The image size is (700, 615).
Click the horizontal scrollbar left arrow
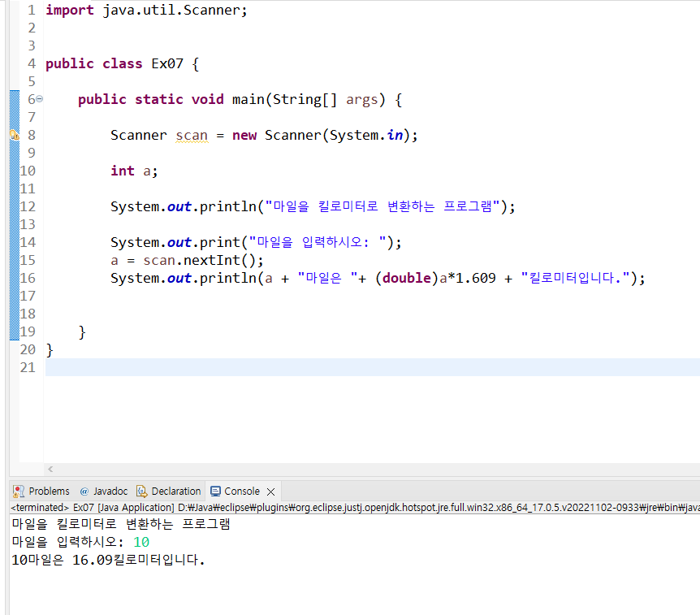tap(50, 469)
